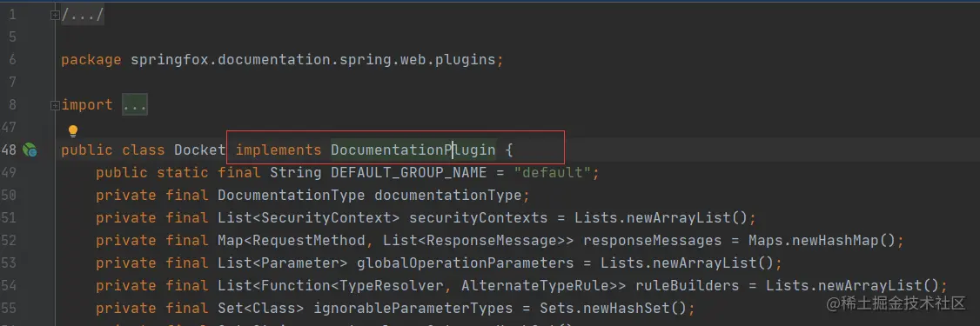Click the Docket class name

pos(199,150)
